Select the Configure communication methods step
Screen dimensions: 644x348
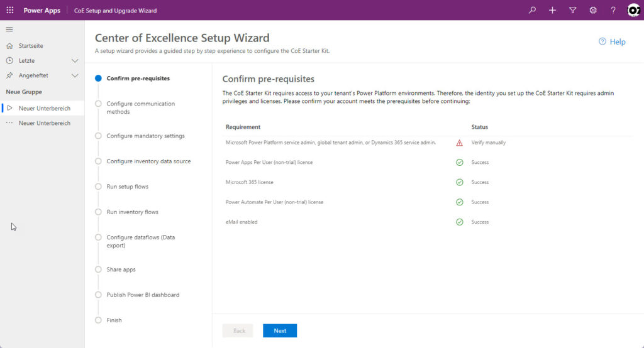coord(140,107)
